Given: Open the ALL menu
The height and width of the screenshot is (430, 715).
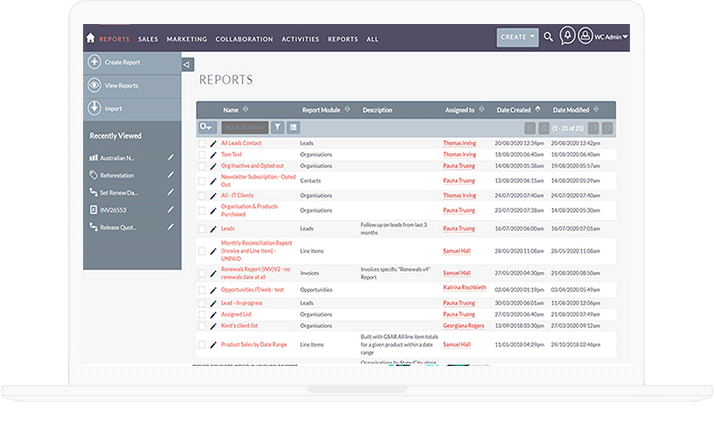Looking at the screenshot, I should (372, 39).
